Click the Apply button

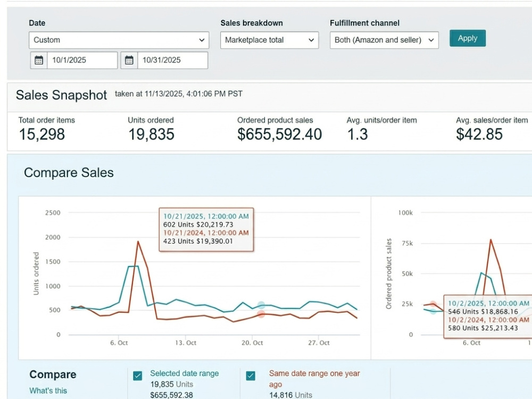click(x=468, y=38)
